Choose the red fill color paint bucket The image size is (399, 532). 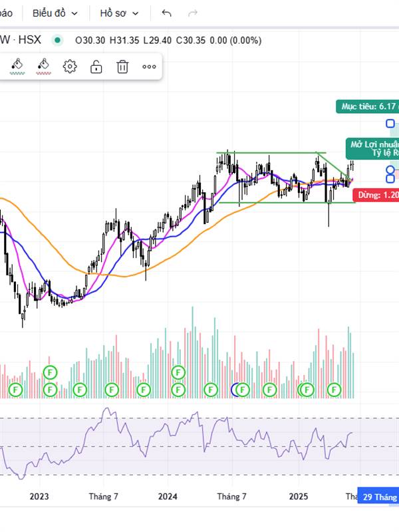click(x=43, y=66)
